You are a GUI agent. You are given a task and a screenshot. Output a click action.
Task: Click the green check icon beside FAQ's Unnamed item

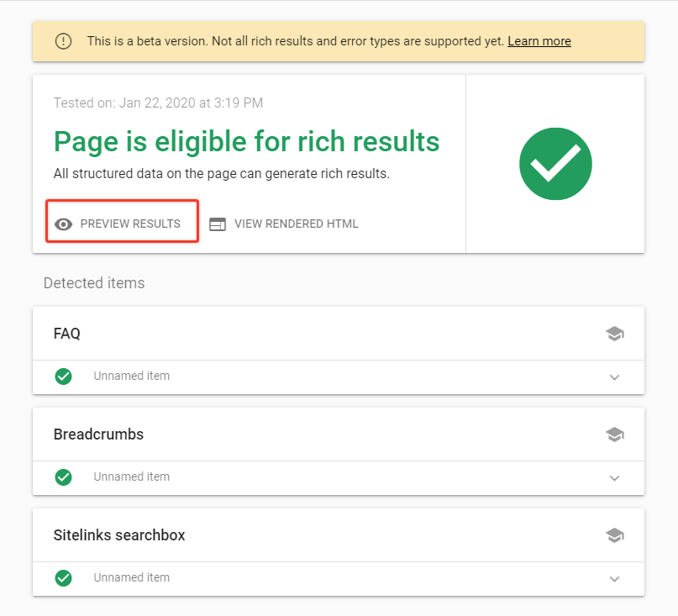click(x=63, y=376)
